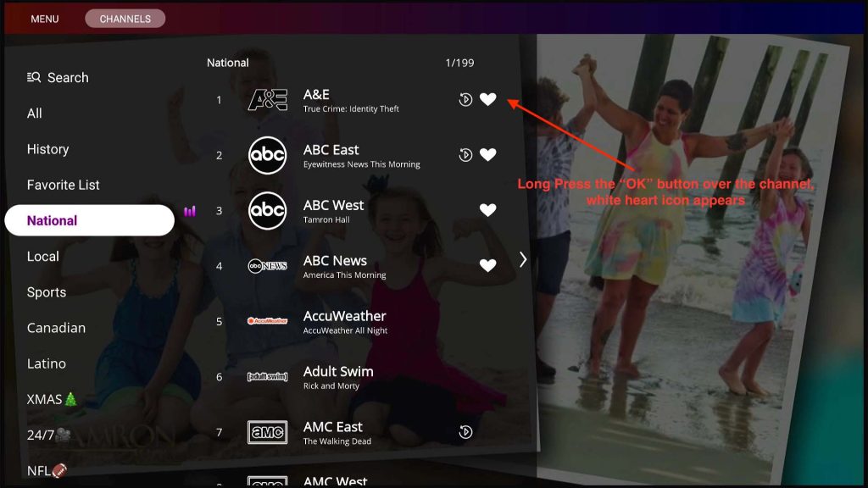Open Search using the magnifier icon
The height and width of the screenshot is (488, 868).
(x=34, y=77)
